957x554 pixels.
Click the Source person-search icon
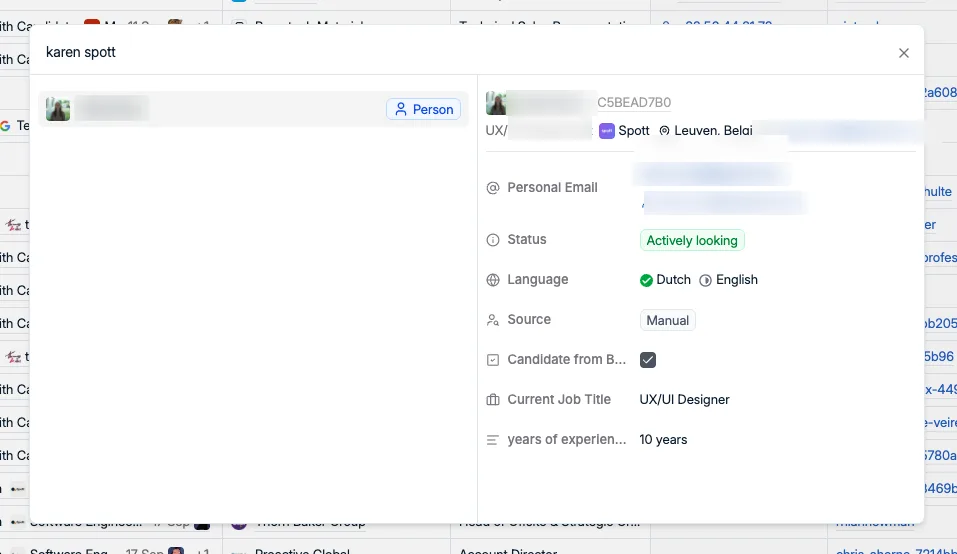493,320
